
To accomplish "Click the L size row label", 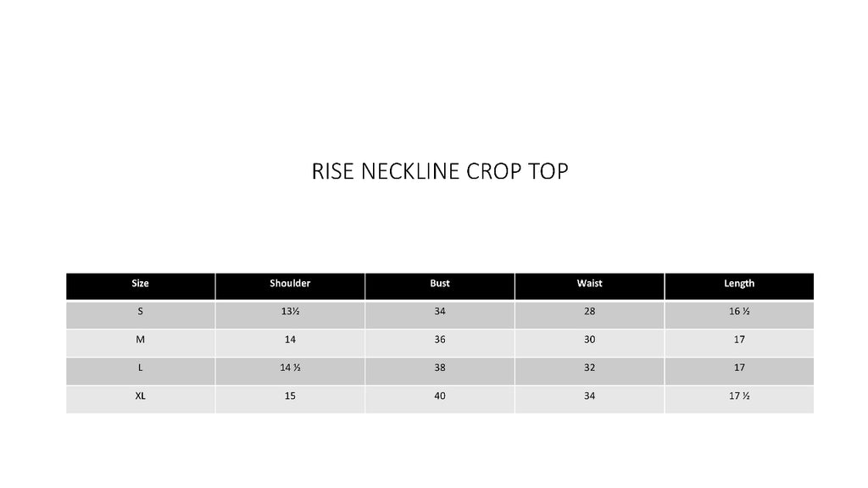I will (x=140, y=368).
